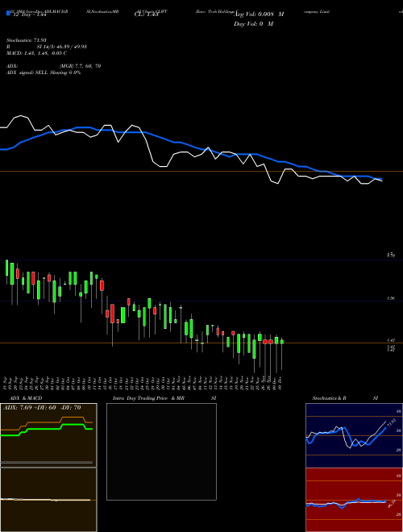Click the 'Avg Vol: 0.008 M' readout
The height and width of the screenshot is (532, 403).
260,15
